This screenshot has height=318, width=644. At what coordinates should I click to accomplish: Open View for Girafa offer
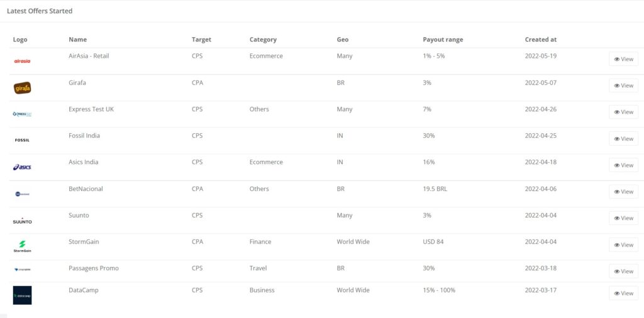pyautogui.click(x=623, y=85)
